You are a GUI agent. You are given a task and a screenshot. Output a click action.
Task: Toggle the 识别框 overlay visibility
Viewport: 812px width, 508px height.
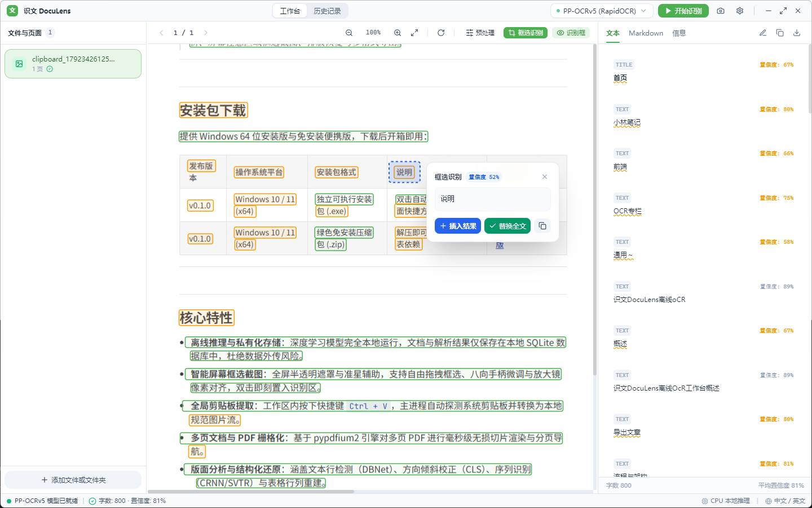pos(571,33)
